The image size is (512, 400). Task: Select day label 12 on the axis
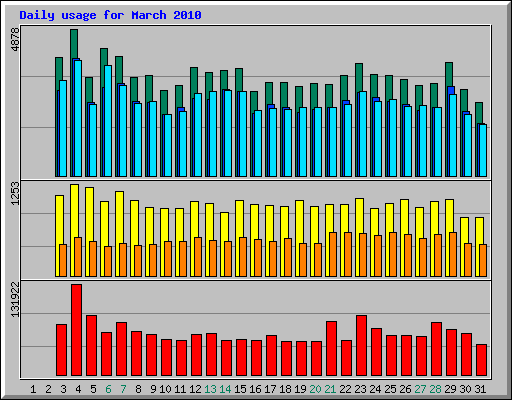[x=195, y=389]
